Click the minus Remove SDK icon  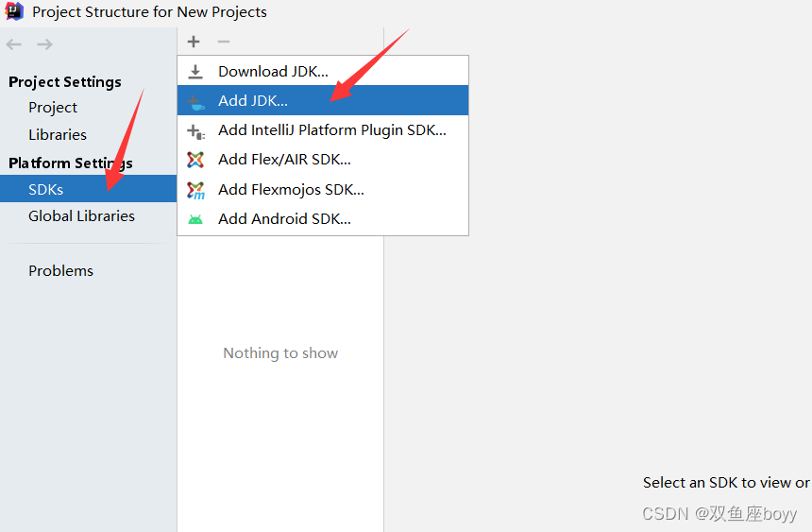click(224, 42)
